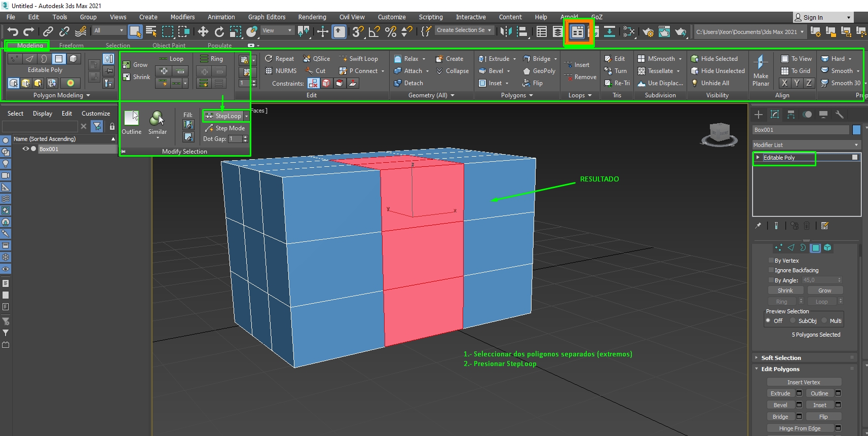Open the Utilities wrench tab

(x=840, y=115)
